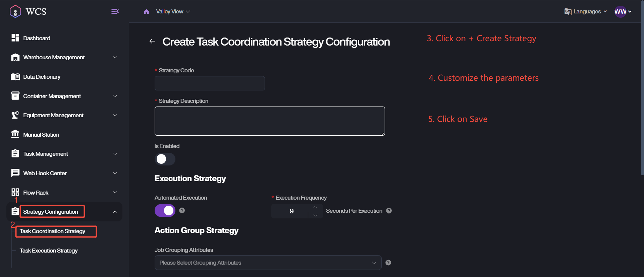This screenshot has height=277, width=644.
Task: Turn off the Automated Execution switch
Action: 165,210
